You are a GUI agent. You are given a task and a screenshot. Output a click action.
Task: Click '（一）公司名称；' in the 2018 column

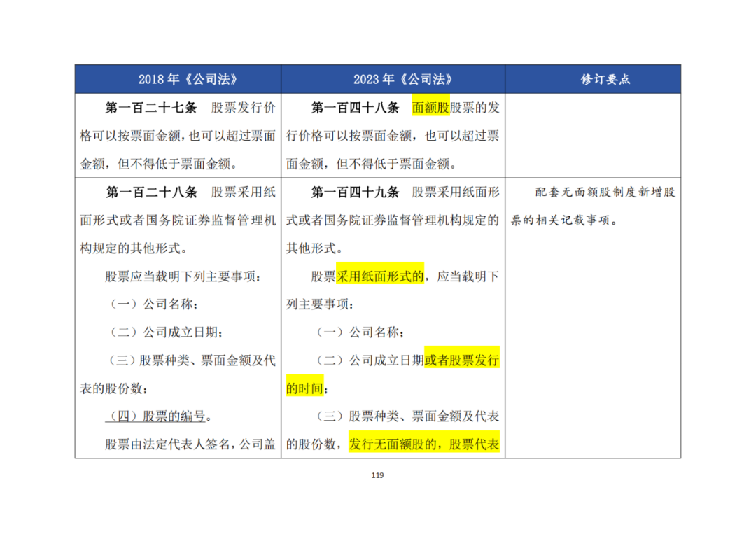point(152,304)
